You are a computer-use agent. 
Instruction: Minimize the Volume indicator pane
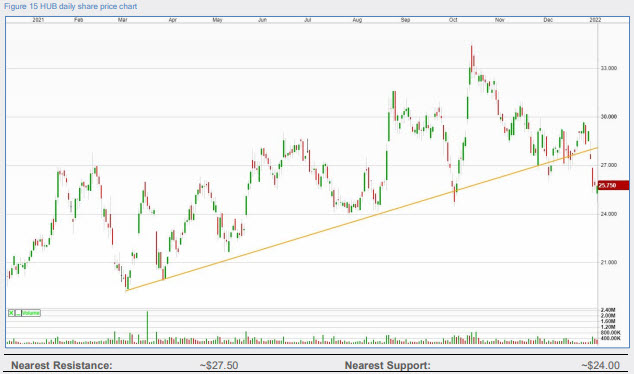point(18,313)
